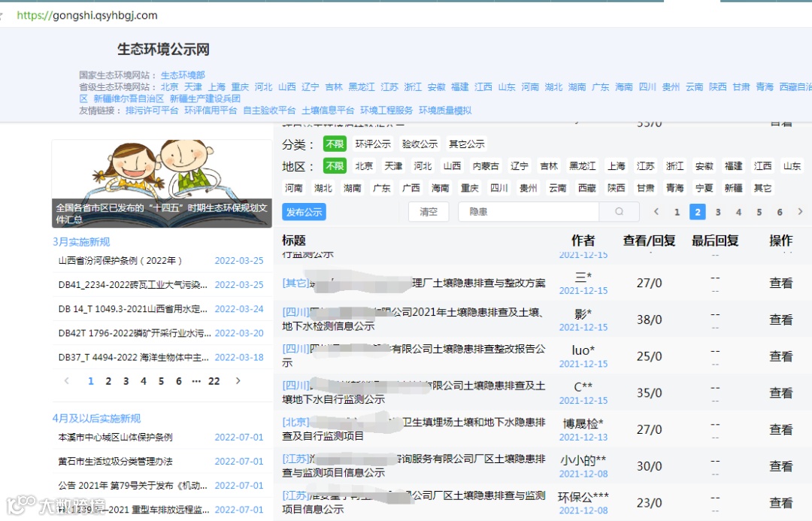Click the search magnifier icon
This screenshot has width=812, height=521.
620,211
